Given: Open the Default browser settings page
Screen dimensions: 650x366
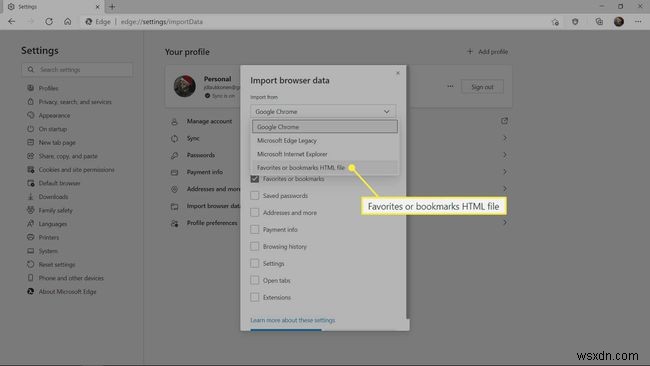Looking at the screenshot, I should click(59, 183).
